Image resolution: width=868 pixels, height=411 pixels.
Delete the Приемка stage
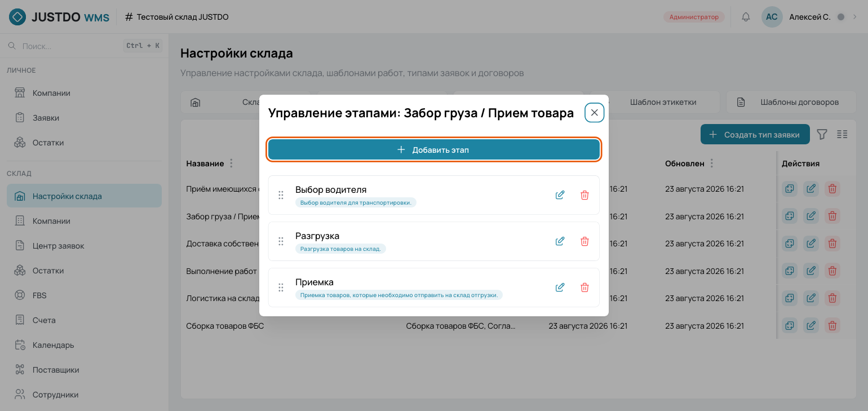[x=584, y=288]
